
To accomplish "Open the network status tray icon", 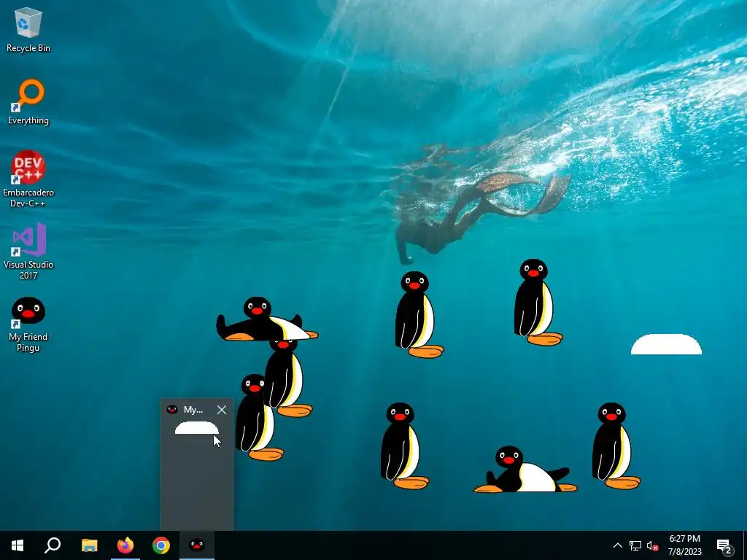I will [x=635, y=545].
